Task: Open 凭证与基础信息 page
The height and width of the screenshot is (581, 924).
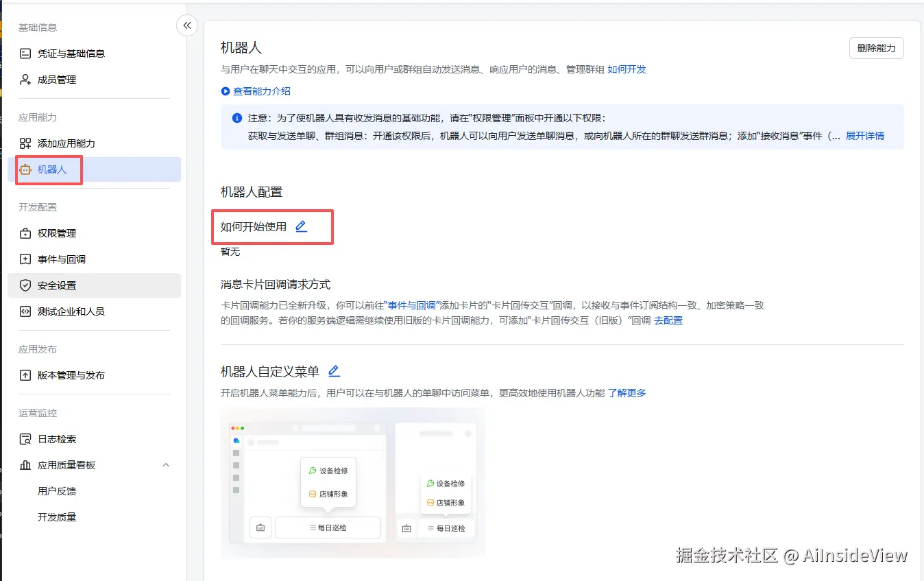Action: click(94, 54)
